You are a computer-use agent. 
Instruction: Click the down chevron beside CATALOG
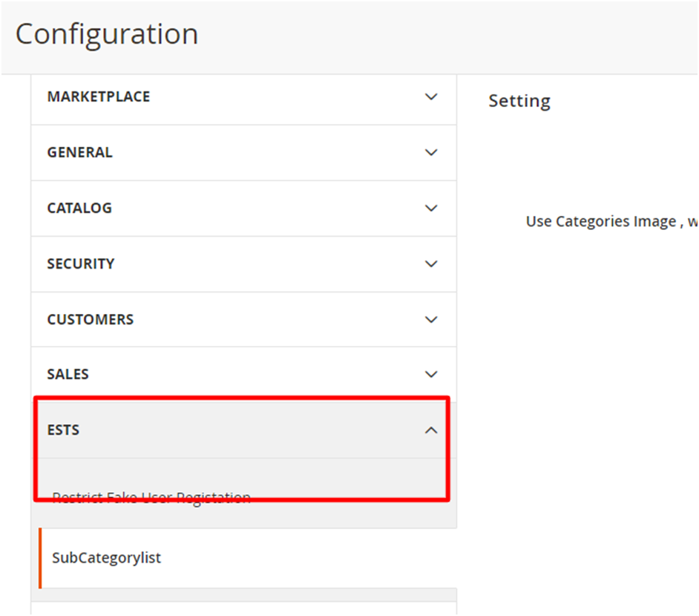click(430, 208)
